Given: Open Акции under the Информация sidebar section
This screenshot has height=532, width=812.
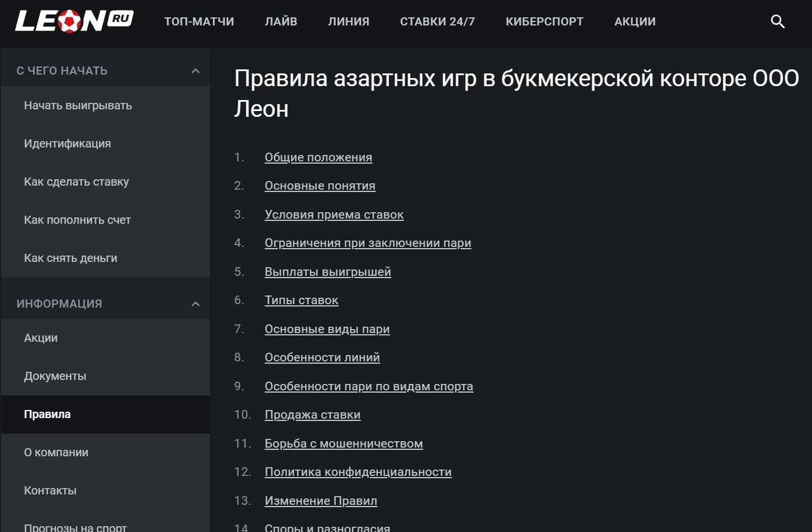Looking at the screenshot, I should [105, 338].
